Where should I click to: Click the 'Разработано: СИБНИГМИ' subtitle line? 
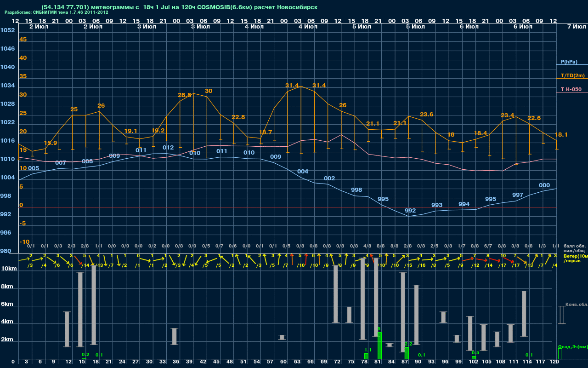(x=57, y=12)
